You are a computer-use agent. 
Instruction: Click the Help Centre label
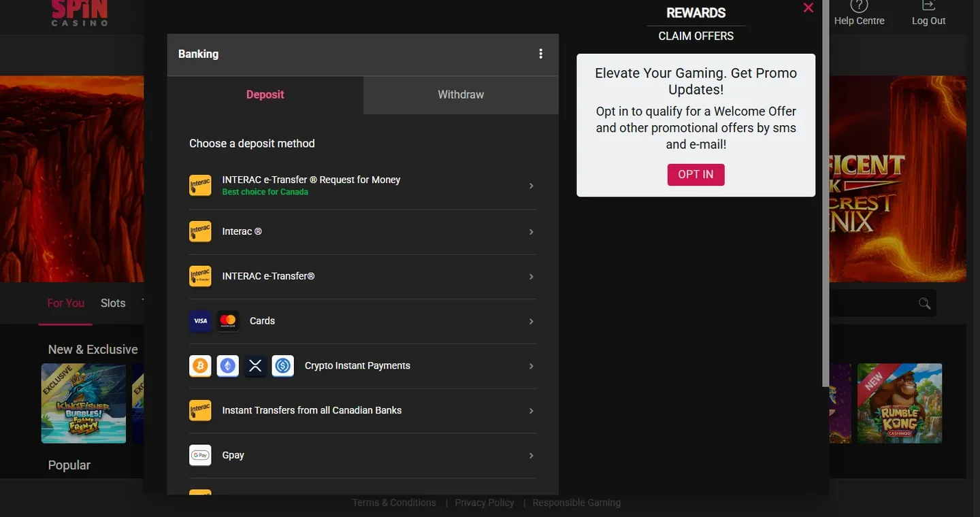860,21
